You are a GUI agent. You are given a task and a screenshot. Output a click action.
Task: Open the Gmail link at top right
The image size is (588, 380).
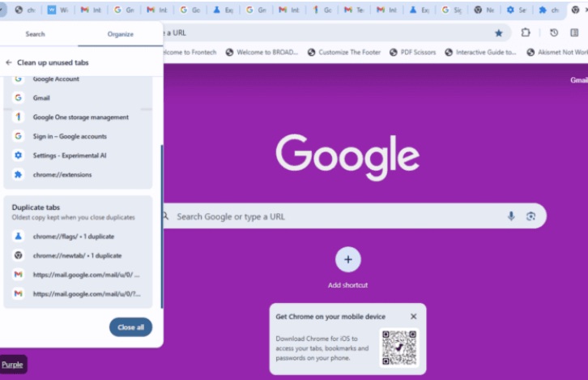click(579, 80)
